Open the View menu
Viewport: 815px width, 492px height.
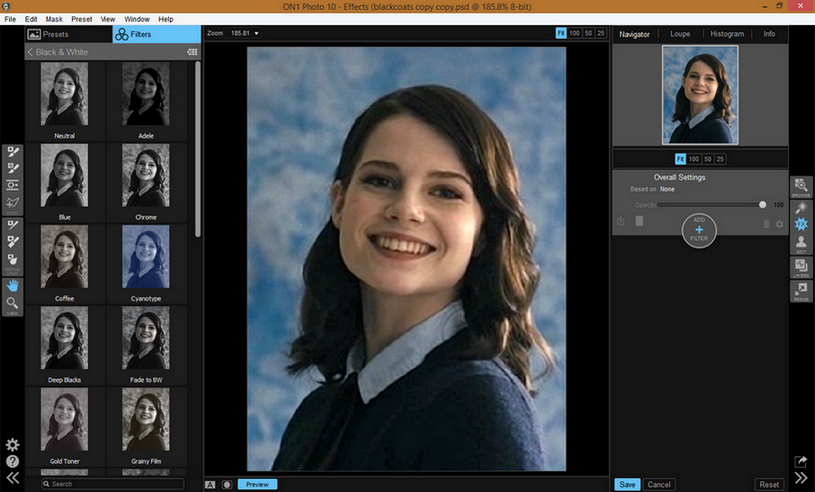click(108, 19)
